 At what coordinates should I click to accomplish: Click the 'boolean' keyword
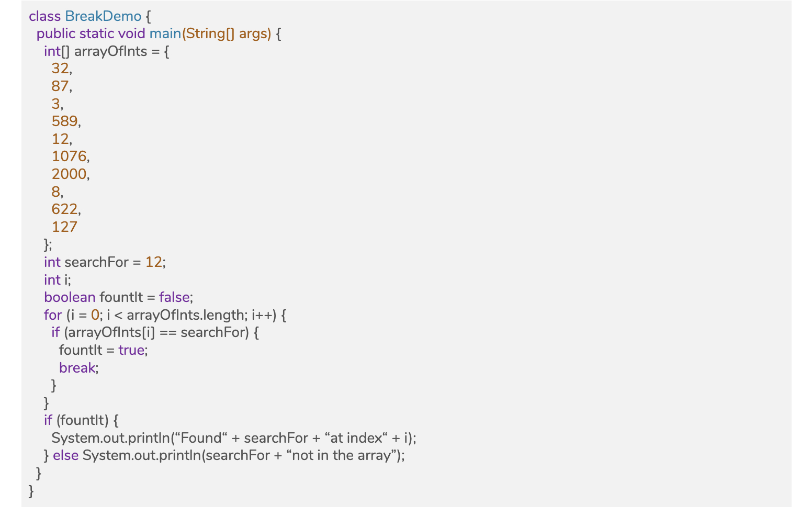[x=70, y=297]
